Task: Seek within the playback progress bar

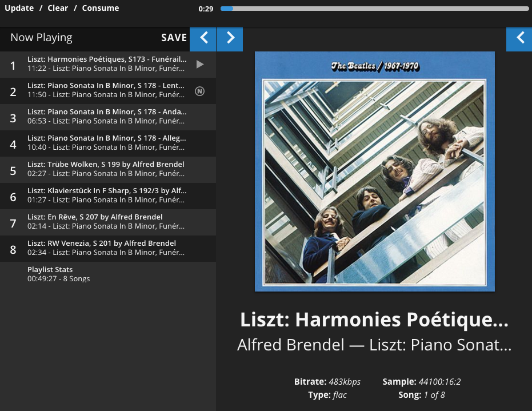Action: (x=375, y=9)
